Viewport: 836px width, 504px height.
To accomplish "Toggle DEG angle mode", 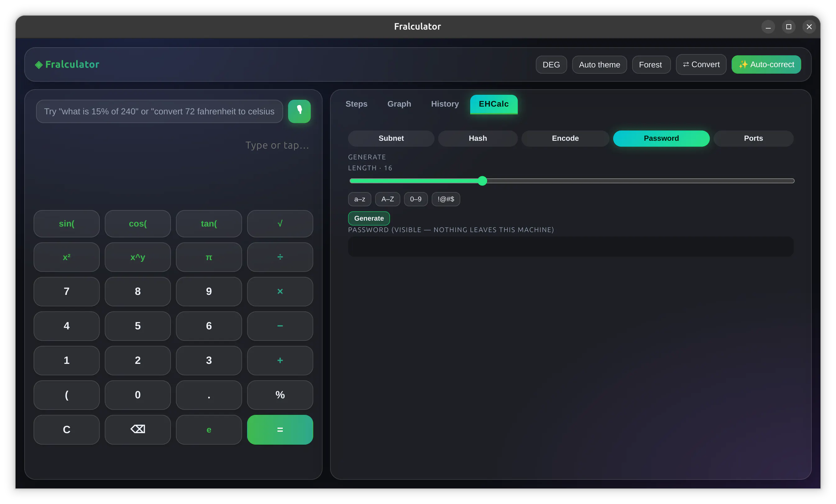I will point(551,64).
